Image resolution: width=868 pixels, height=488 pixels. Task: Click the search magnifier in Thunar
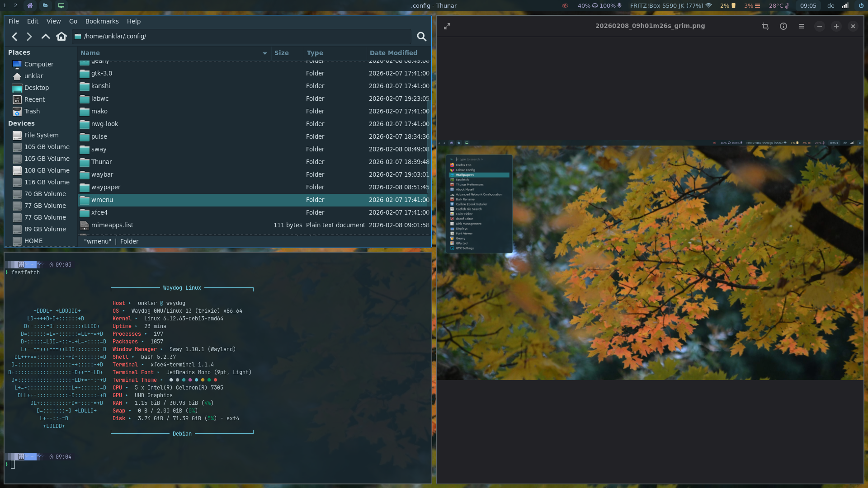click(421, 37)
